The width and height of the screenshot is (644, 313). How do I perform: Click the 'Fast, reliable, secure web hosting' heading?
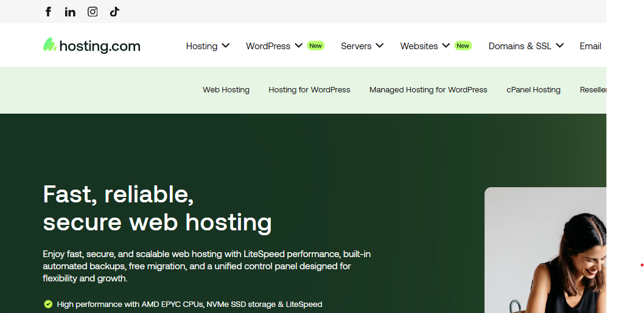(157, 208)
